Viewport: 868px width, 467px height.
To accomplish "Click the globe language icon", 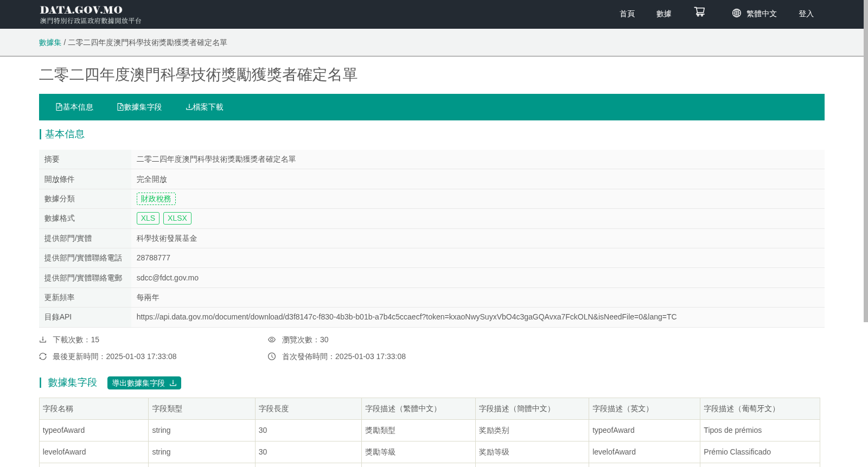I will click(x=736, y=13).
